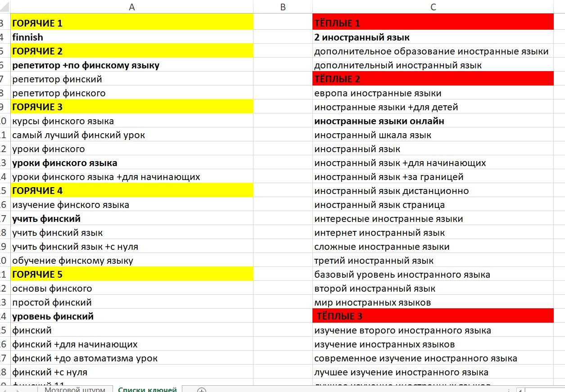Select the red ТЁПЛЫЕ 3 cell

coord(433,316)
